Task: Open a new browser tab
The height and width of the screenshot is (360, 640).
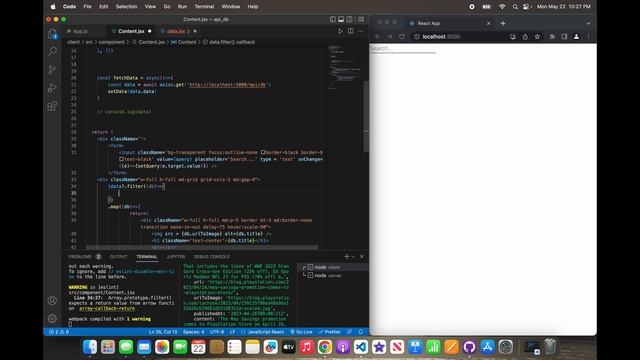Action: [503, 23]
